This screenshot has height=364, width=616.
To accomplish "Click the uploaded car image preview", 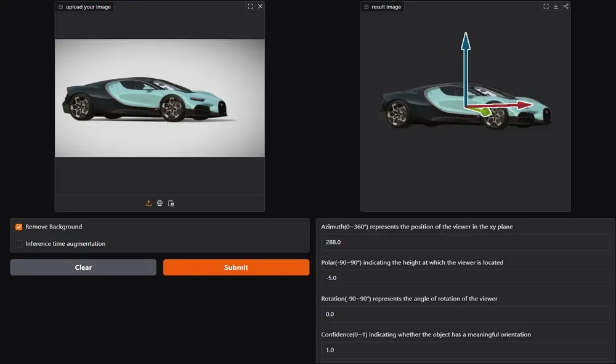I will pyautogui.click(x=160, y=98).
